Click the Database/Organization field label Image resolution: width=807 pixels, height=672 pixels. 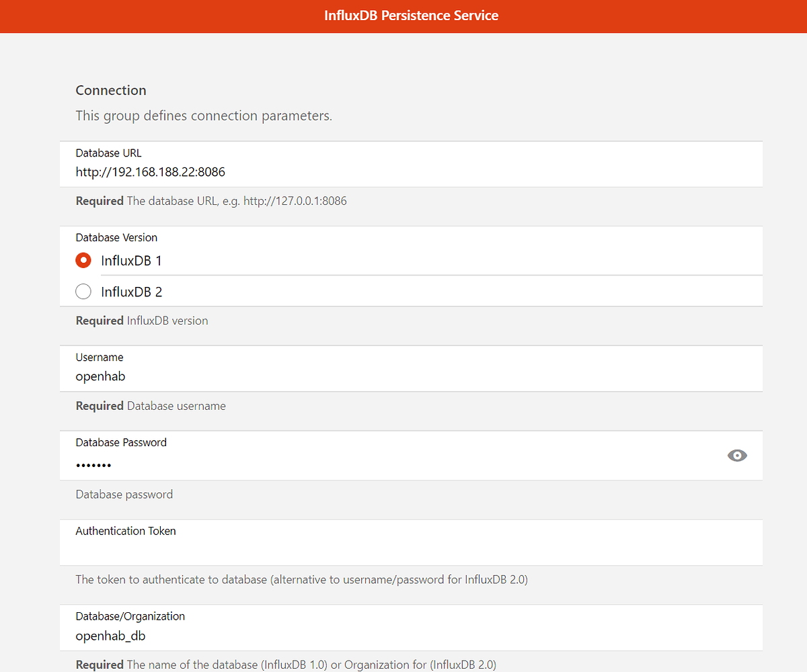tap(130, 616)
